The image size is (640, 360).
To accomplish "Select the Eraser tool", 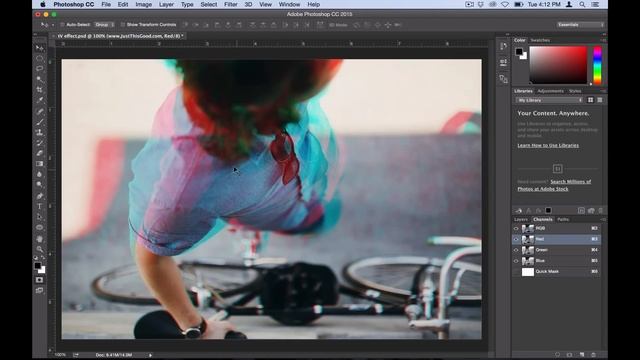I will click(40, 153).
